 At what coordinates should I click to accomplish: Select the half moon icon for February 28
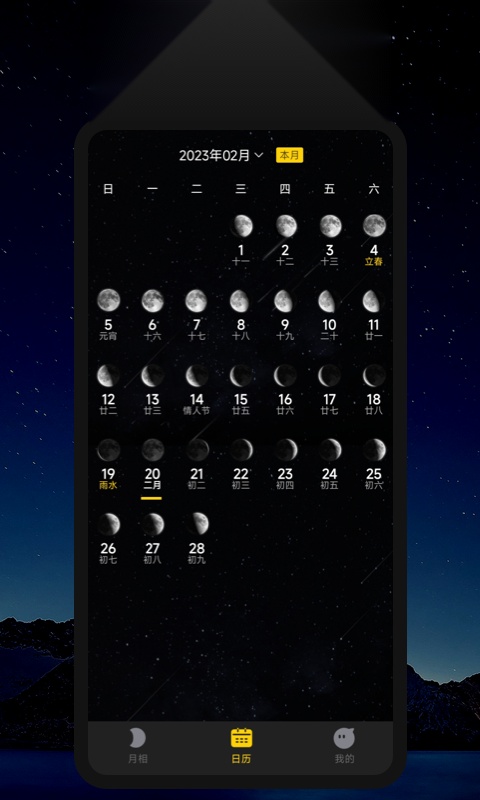click(196, 524)
